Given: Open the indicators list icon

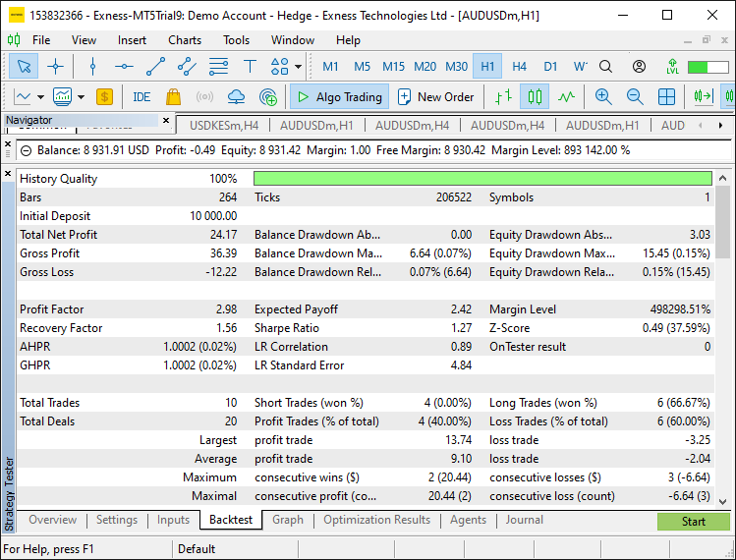Looking at the screenshot, I should 62,97.
